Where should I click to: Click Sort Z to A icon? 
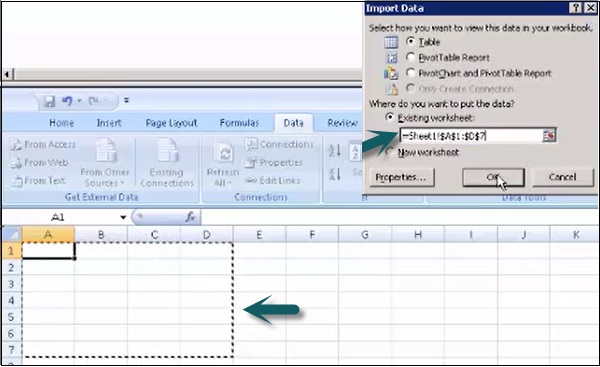coord(334,174)
